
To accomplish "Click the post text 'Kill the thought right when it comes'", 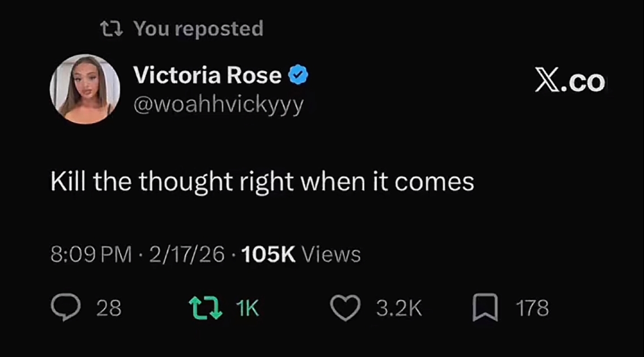I will click(x=262, y=182).
